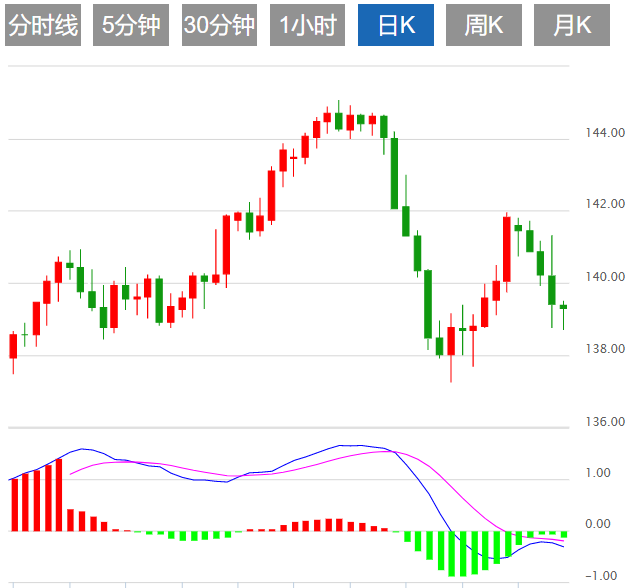Click the 140.00 price axis label
Viewport: 629px width, 588px height.
(x=605, y=276)
